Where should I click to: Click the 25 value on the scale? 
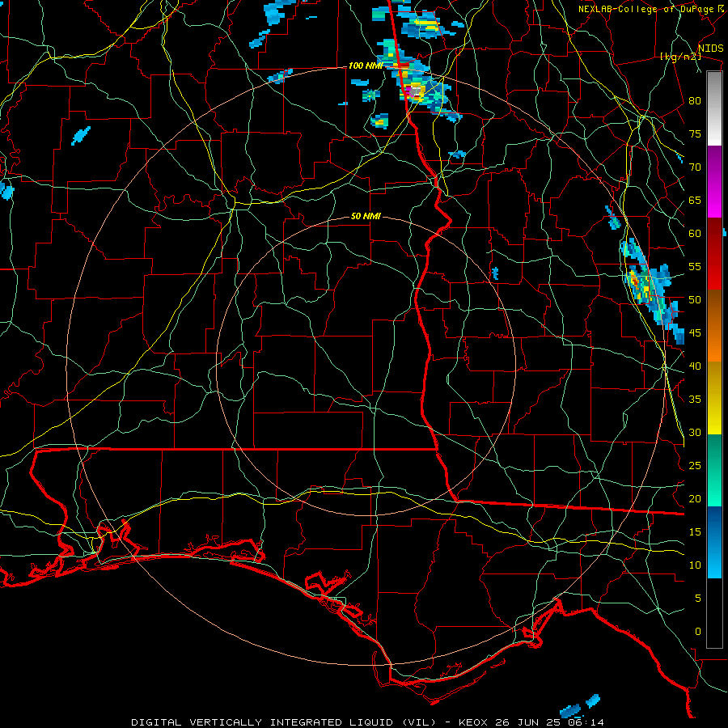point(695,466)
